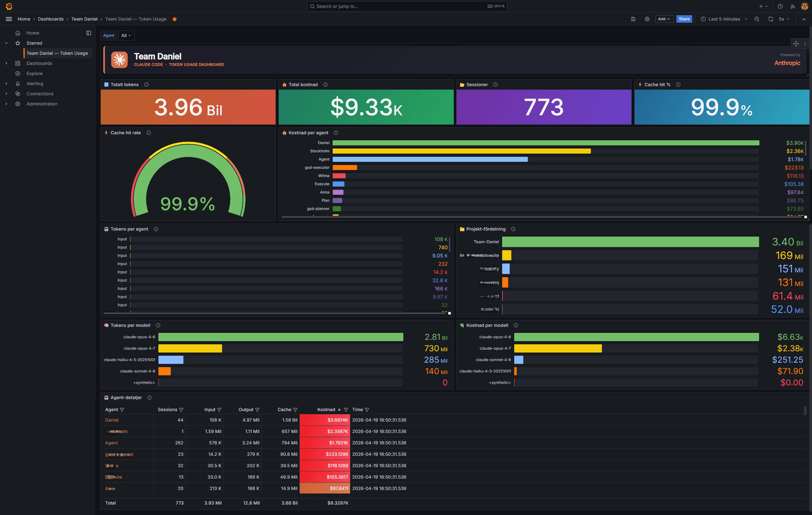This screenshot has width=812, height=515.
Task: Click the Grafana logo icon
Action: [x=9, y=6]
